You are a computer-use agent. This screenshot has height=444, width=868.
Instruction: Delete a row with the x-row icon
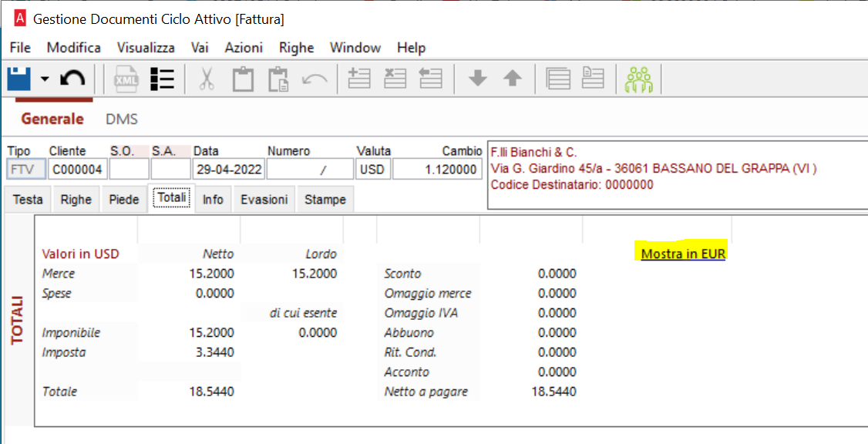click(395, 79)
